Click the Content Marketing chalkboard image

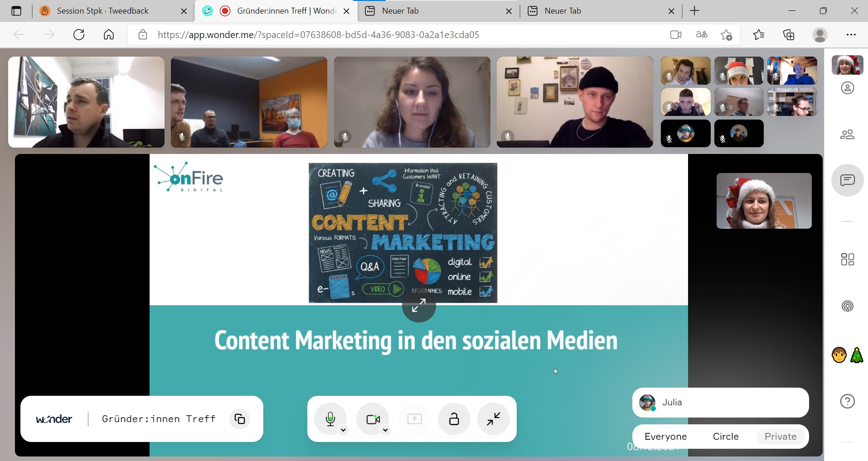[x=403, y=233]
